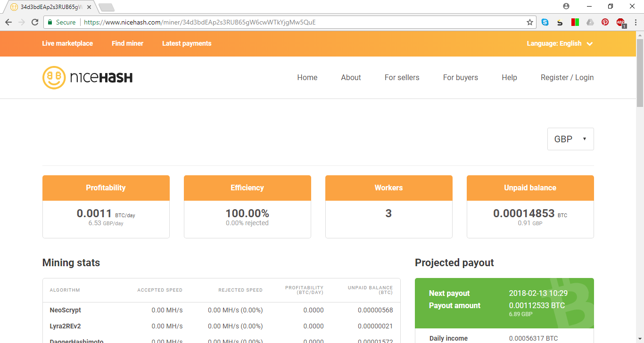644x343 pixels.
Task: Open the For sellers menu item
Action: [x=402, y=78]
